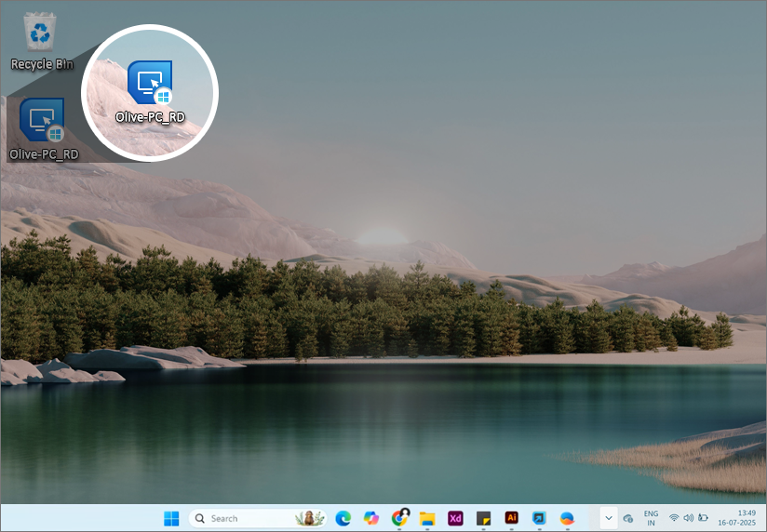This screenshot has height=532, width=767.
Task: Open File Explorer from the taskbar
Action: click(427, 518)
